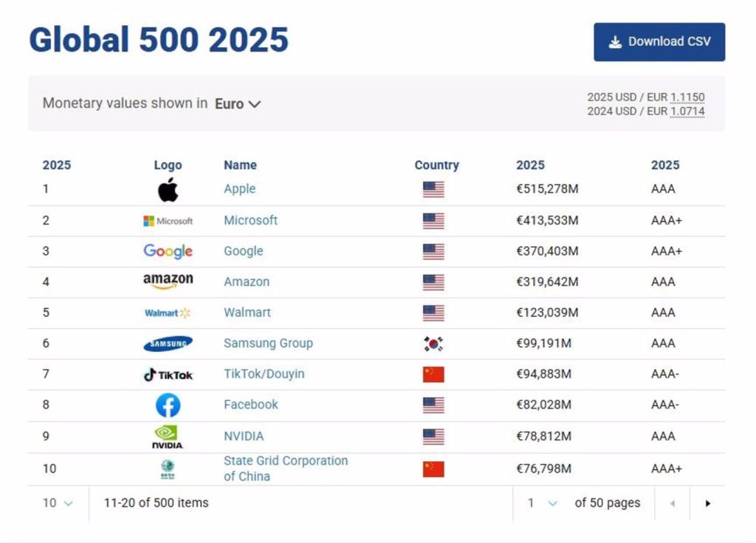This screenshot has width=756, height=543.
Task: Click the Walmart logo
Action: point(168,313)
